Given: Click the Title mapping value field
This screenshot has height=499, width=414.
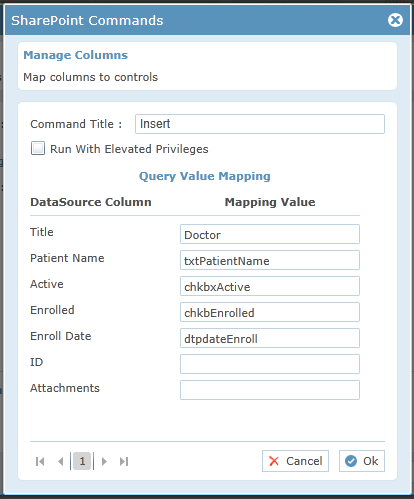Looking at the screenshot, I should (270, 234).
